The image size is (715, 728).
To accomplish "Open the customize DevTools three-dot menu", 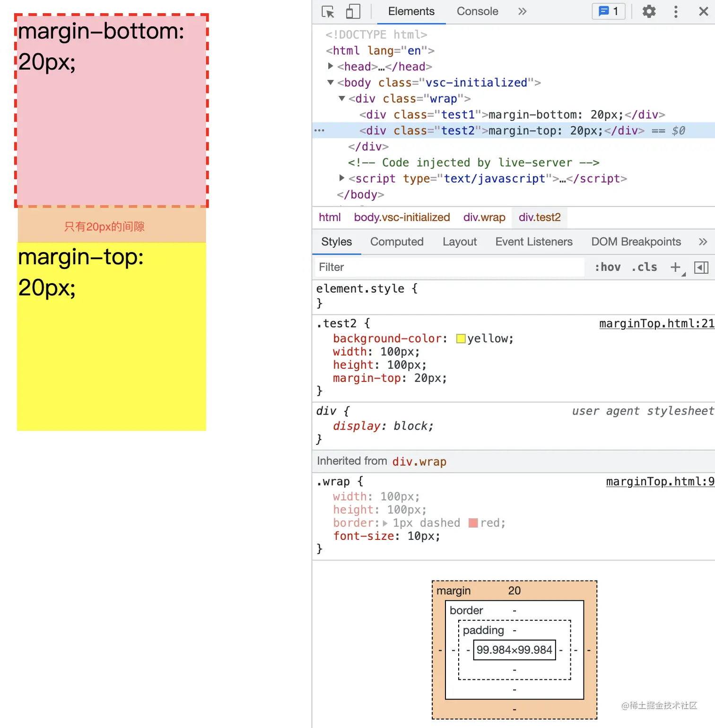I will tap(676, 11).
